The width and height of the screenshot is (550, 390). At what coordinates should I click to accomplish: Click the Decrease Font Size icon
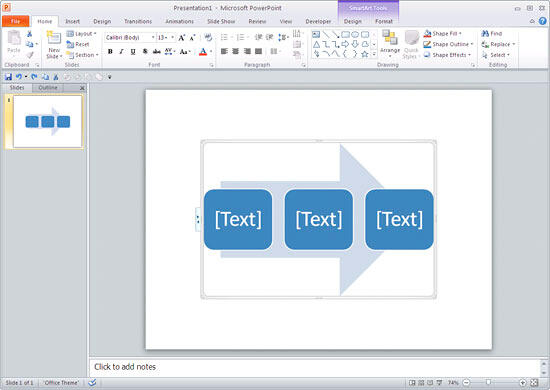(192, 38)
